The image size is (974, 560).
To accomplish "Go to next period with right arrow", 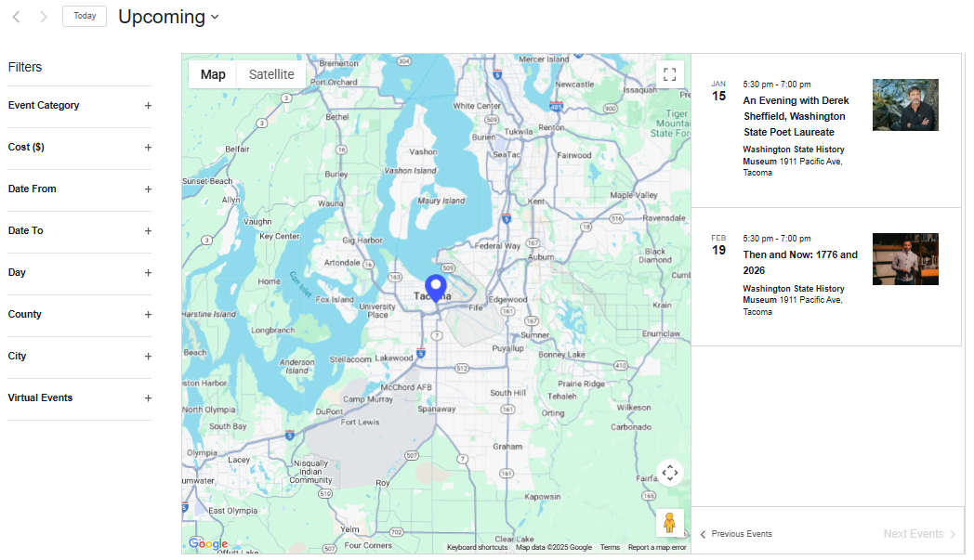I will pyautogui.click(x=43, y=17).
